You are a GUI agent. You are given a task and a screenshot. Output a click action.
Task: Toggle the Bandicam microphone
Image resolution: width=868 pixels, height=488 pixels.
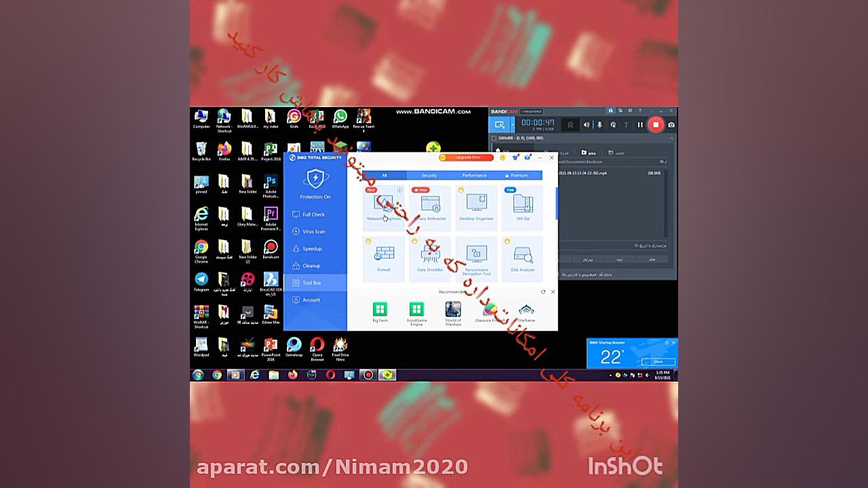click(x=599, y=125)
